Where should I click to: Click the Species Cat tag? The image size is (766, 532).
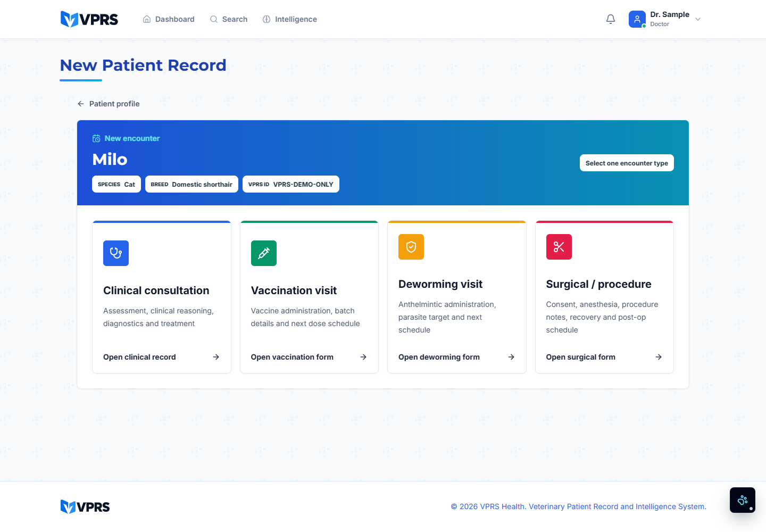[116, 184]
